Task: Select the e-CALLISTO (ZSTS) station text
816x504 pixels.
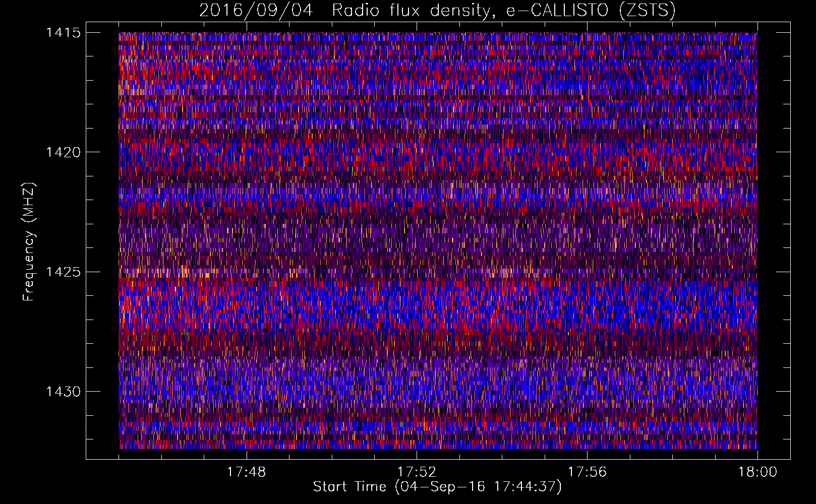Action: pos(591,10)
